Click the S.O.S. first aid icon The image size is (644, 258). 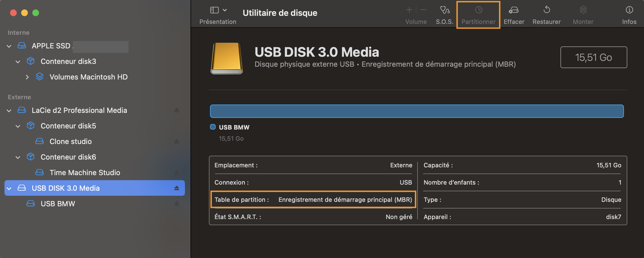click(x=445, y=10)
